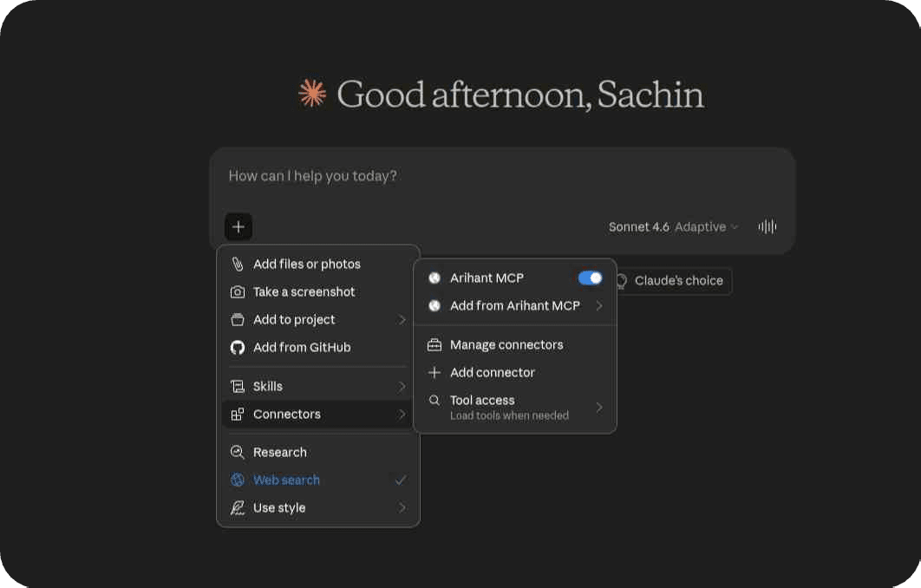Click the Use style quill icon
Screen dimensions: 921x588
coord(238,507)
